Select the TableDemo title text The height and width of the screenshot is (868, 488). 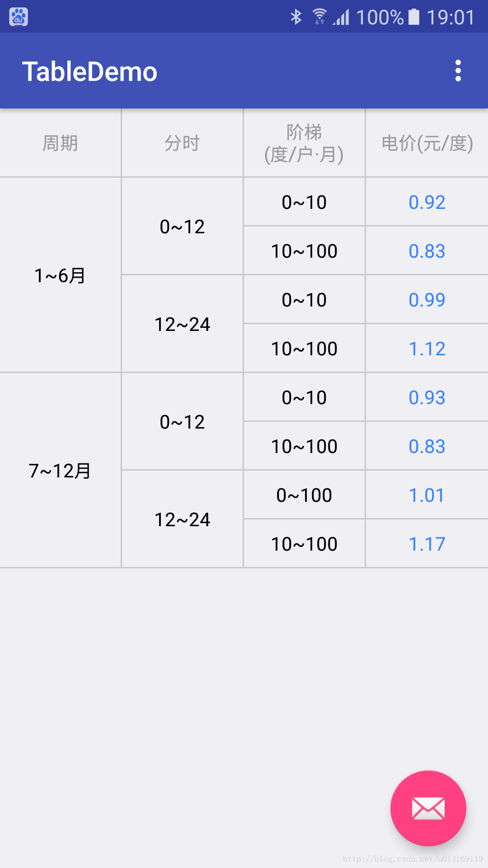tap(89, 71)
